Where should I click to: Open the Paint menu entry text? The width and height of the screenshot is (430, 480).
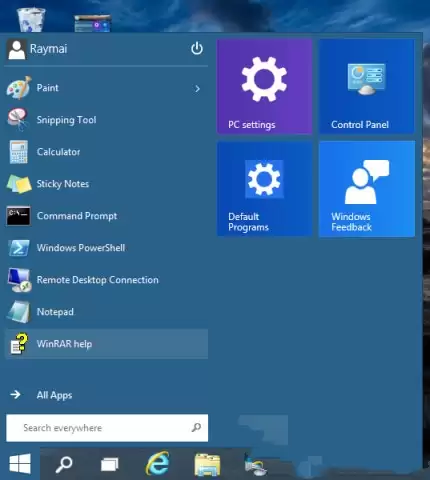tap(47, 88)
